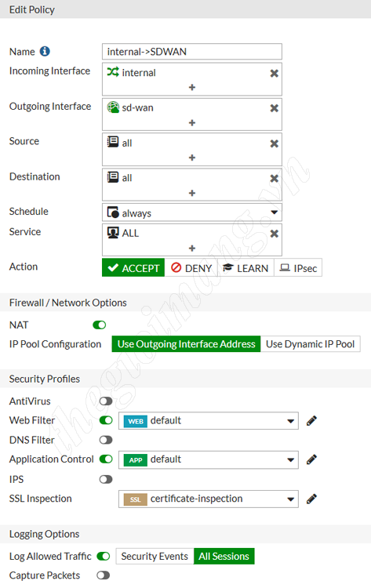This screenshot has width=371, height=588.
Task: Switch logging to Security Events
Action: point(155,556)
